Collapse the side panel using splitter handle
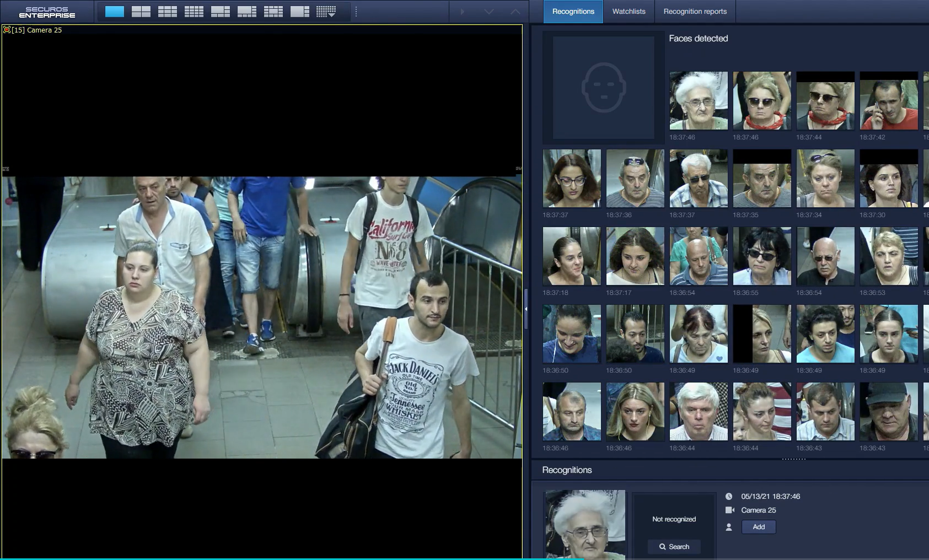 [x=526, y=309]
